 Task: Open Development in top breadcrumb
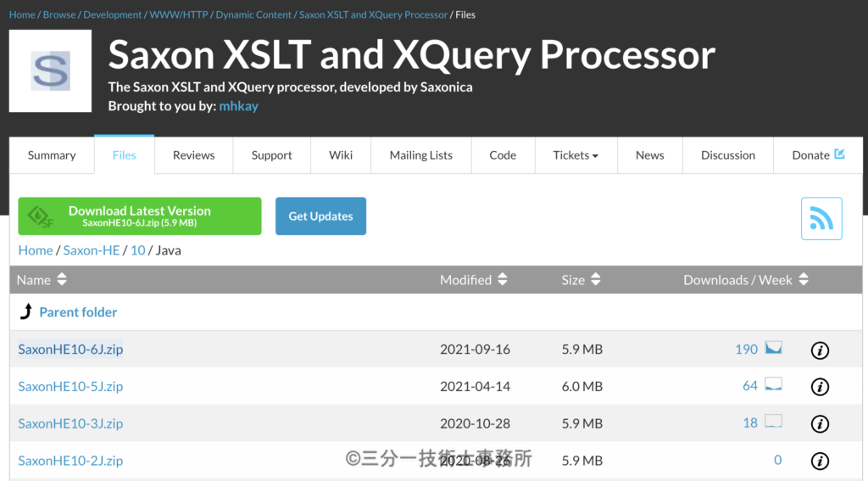click(x=113, y=14)
